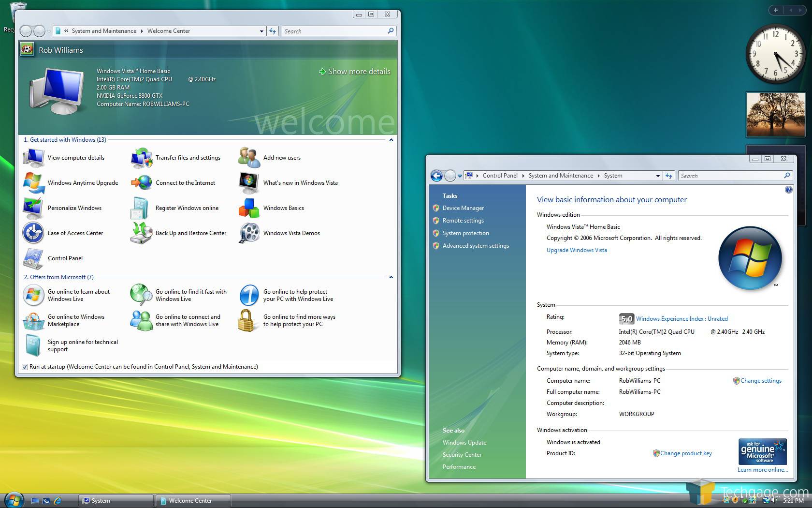Open the Control Panel icon in Welcome Center
This screenshot has height=508, width=812.
pos(34,258)
